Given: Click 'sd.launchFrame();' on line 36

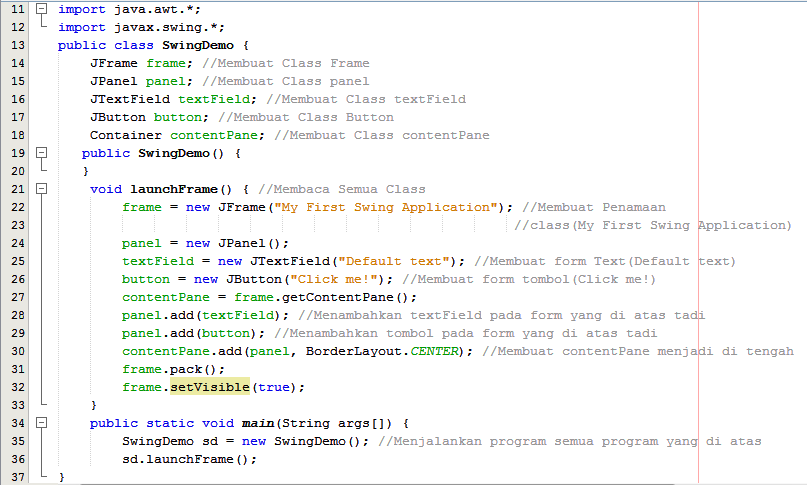Looking at the screenshot, I should click(x=189, y=460).
